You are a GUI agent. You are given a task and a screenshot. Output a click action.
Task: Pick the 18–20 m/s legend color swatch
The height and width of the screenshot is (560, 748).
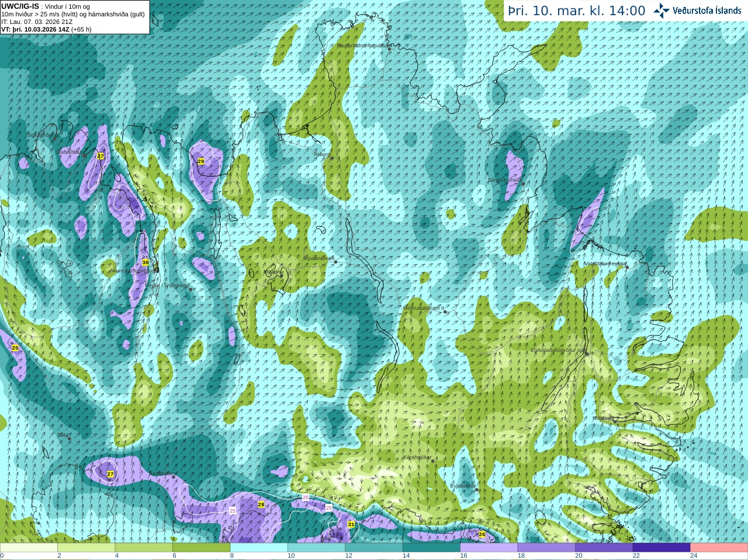[x=546, y=548]
